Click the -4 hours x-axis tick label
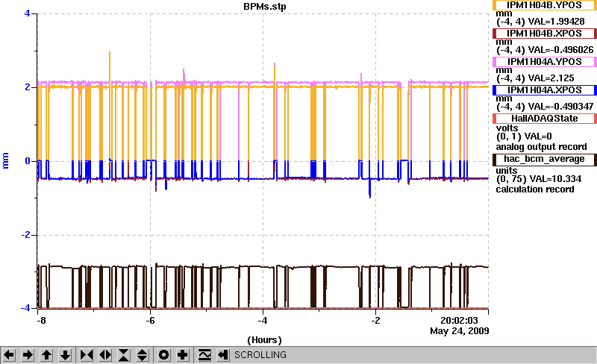The height and width of the screenshot is (364, 597). (x=263, y=321)
